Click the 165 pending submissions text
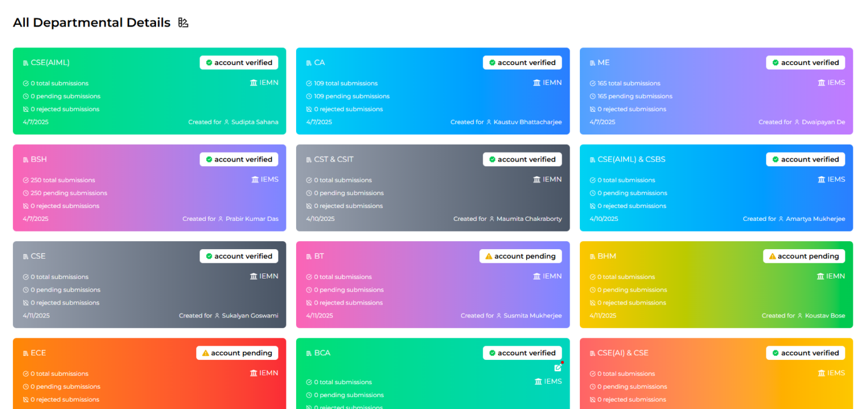 click(635, 96)
